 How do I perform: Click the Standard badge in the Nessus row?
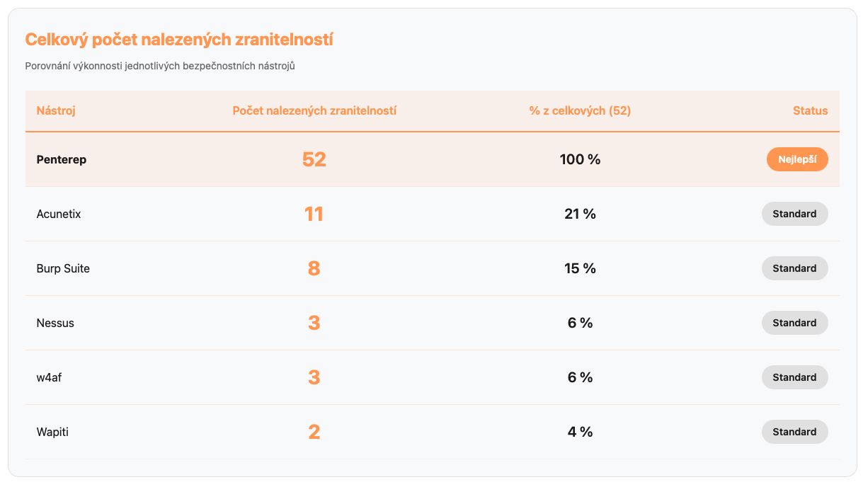794,323
